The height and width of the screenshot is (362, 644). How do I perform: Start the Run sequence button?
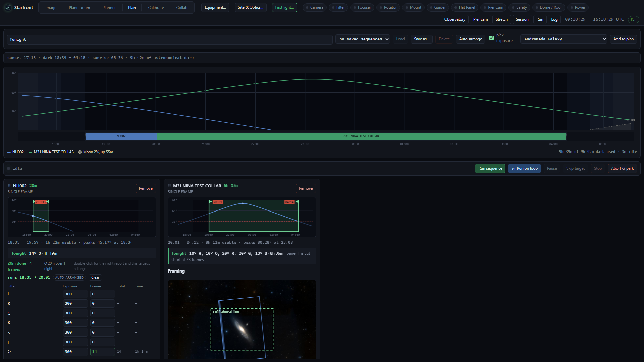[490, 168]
